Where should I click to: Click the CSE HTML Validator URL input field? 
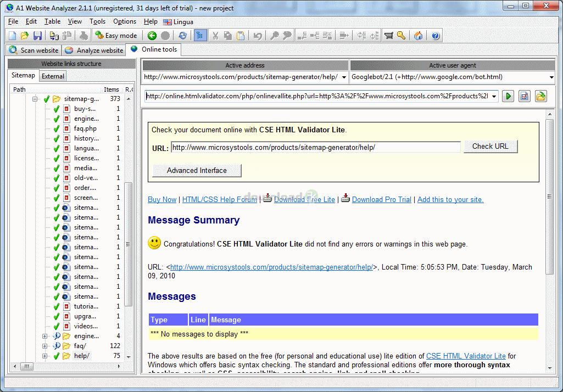pos(315,148)
